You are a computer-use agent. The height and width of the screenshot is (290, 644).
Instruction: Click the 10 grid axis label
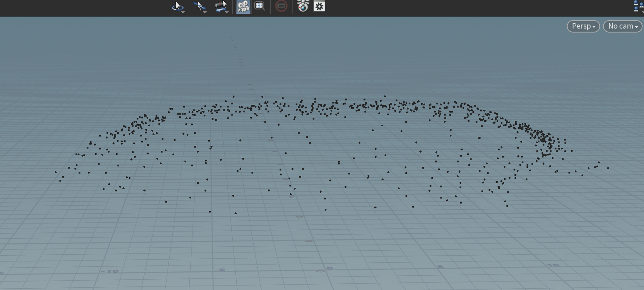click(x=553, y=265)
